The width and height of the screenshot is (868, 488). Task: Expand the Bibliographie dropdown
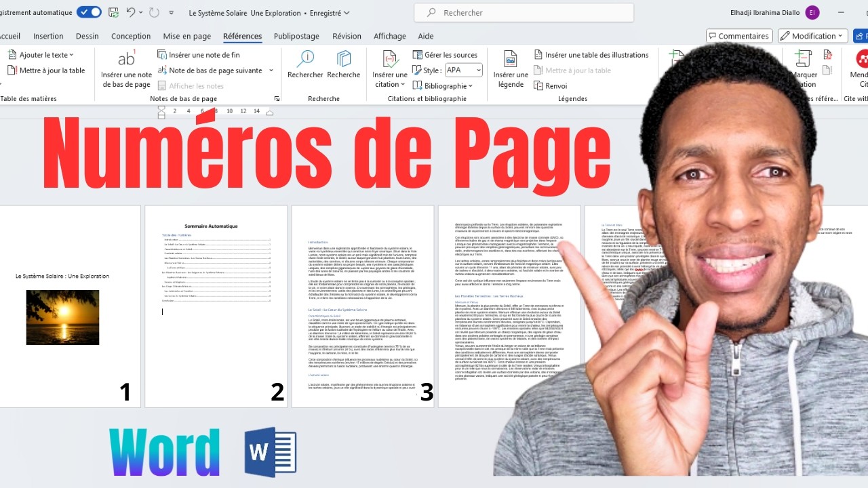coord(471,86)
